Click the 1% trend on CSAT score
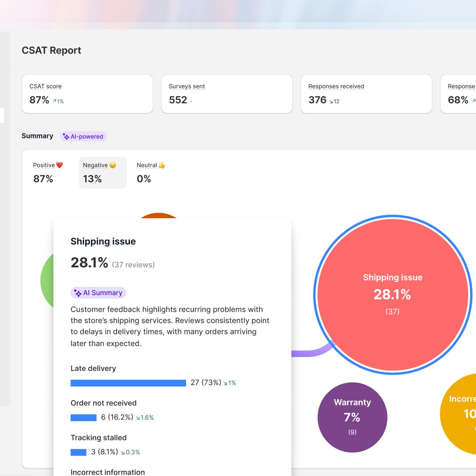The width and height of the screenshot is (476, 476). tap(58, 102)
